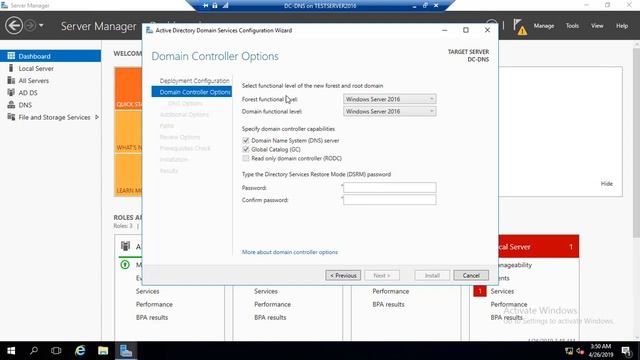Click the red Services alert badge

pyautogui.click(x=480, y=291)
